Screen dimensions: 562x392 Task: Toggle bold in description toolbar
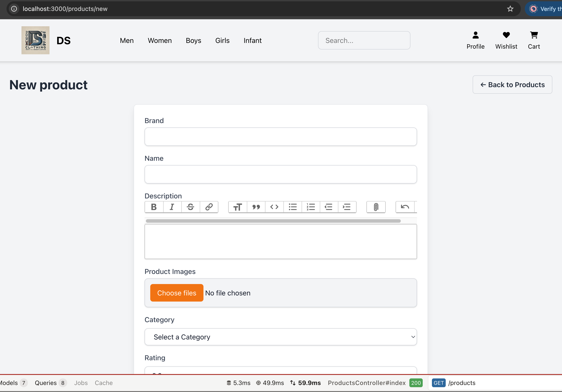pyautogui.click(x=154, y=207)
